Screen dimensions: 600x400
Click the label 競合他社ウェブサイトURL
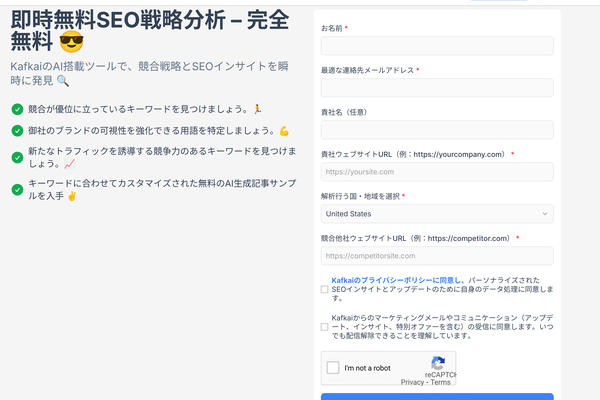tap(416, 238)
